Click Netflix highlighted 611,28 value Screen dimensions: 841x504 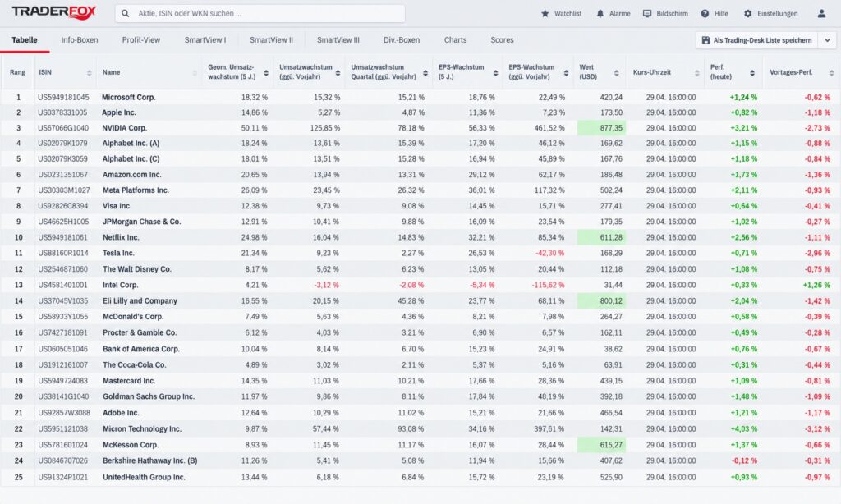pyautogui.click(x=601, y=237)
